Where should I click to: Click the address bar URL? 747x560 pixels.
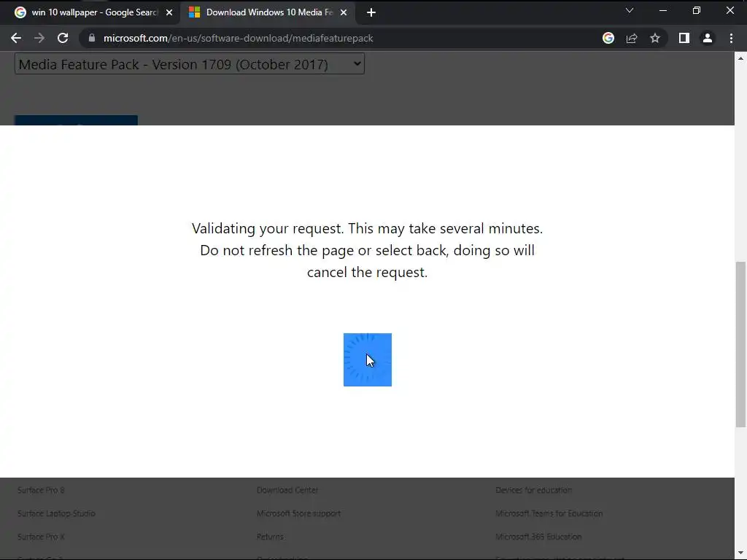click(239, 38)
